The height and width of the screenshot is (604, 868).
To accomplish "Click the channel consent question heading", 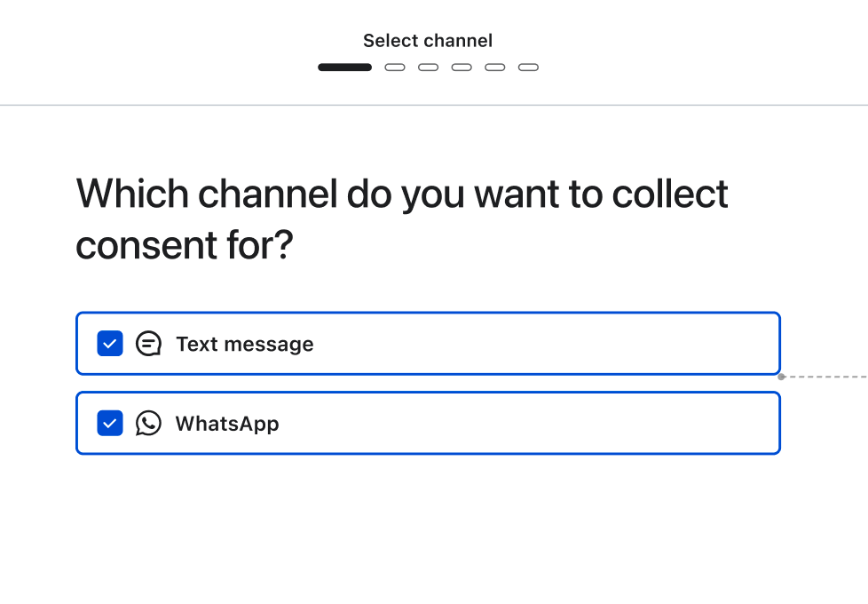I will point(401,219).
